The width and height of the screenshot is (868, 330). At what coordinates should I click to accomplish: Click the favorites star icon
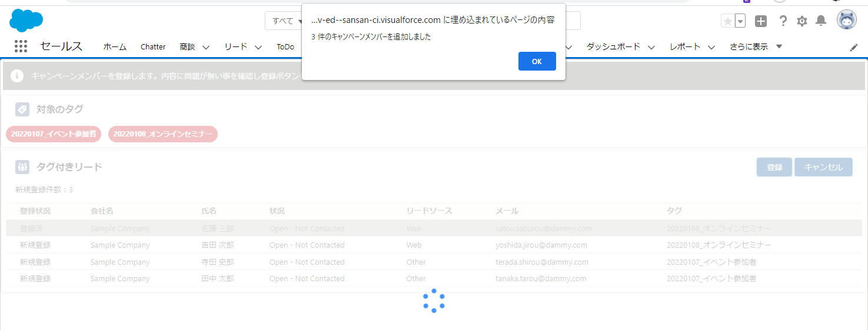728,21
